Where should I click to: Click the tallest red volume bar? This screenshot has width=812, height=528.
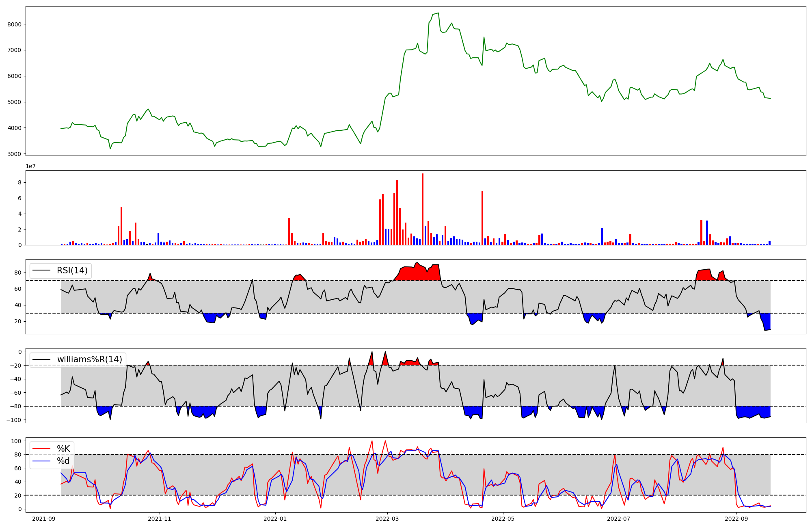click(423, 209)
